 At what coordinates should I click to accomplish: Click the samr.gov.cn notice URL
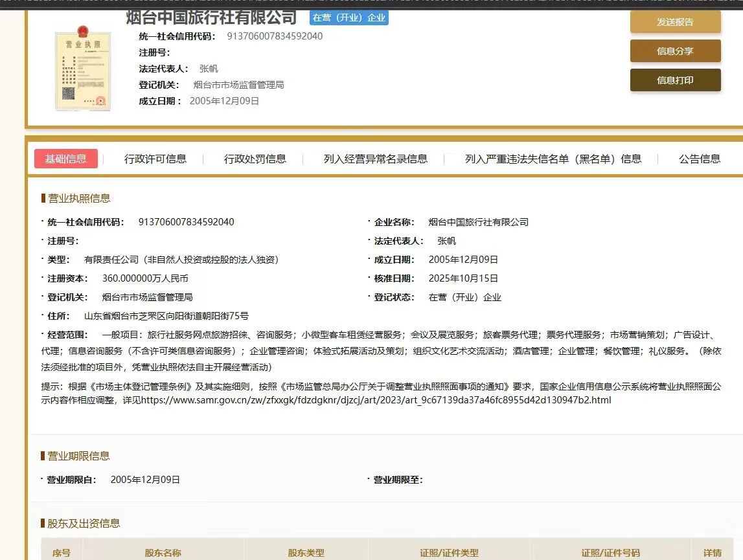[x=376, y=400]
